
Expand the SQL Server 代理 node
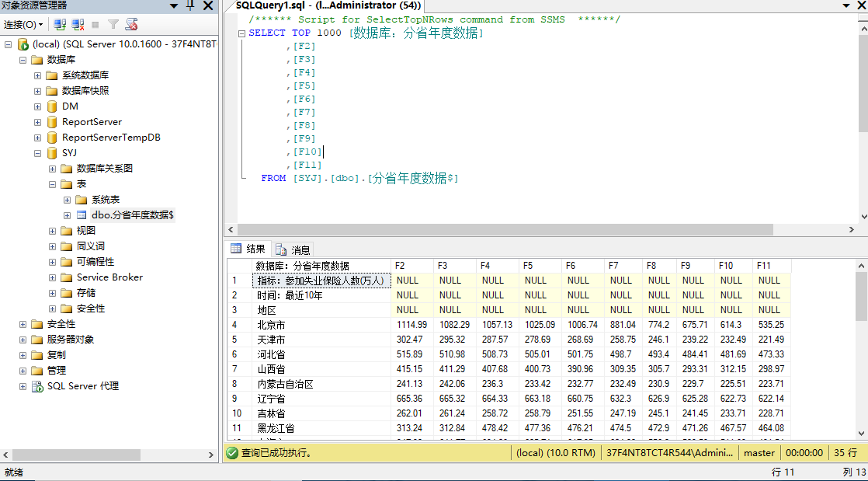[x=23, y=386]
